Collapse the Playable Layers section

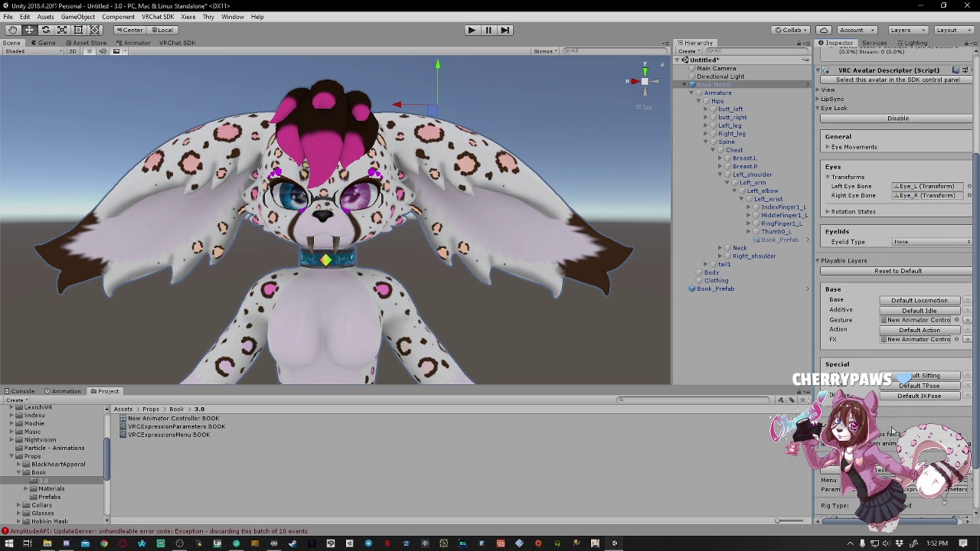pos(817,261)
